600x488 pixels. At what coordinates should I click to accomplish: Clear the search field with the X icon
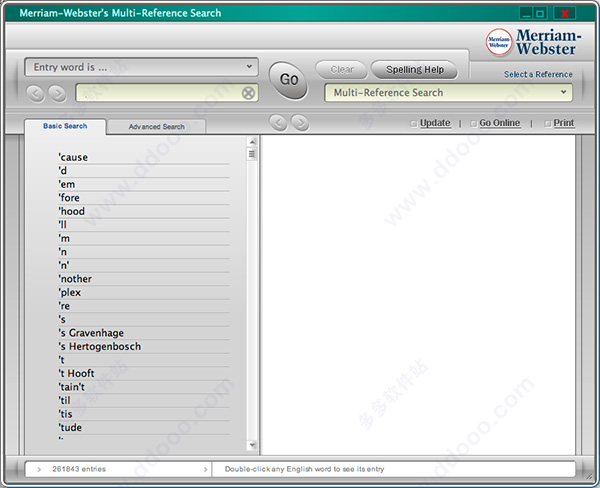tap(248, 93)
